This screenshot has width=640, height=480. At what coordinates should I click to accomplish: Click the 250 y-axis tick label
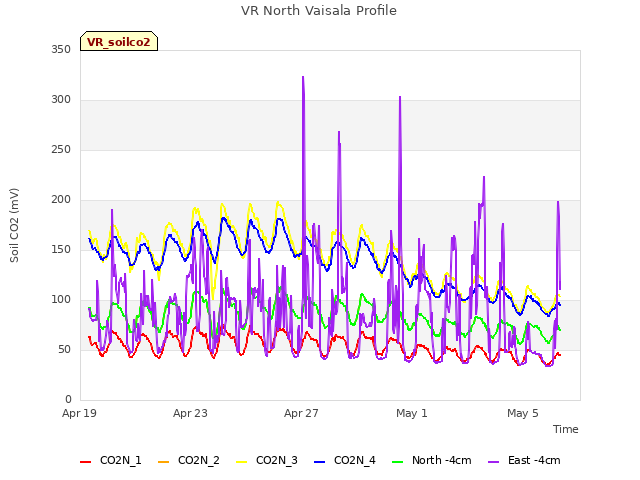(61, 149)
